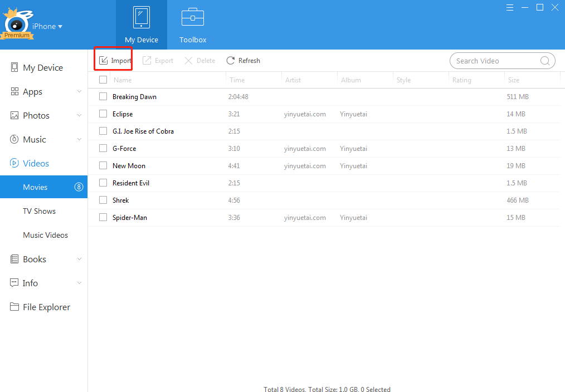565x392 pixels.
Task: Expand the Music section chevron
Action: coord(79,139)
